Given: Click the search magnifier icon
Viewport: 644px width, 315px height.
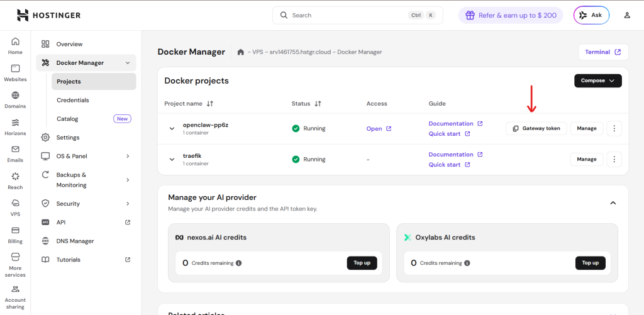Looking at the screenshot, I should tap(284, 15).
